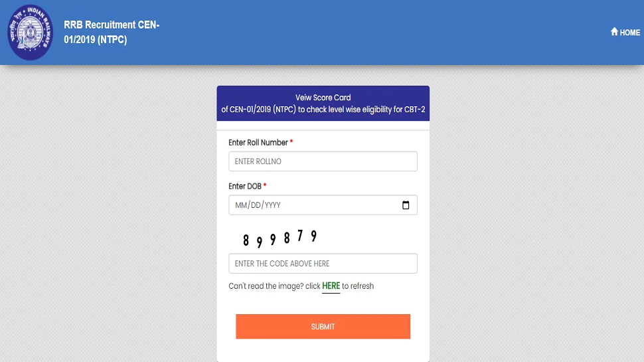
Task: Select the YYYY year segment of DOB
Action: click(x=273, y=205)
